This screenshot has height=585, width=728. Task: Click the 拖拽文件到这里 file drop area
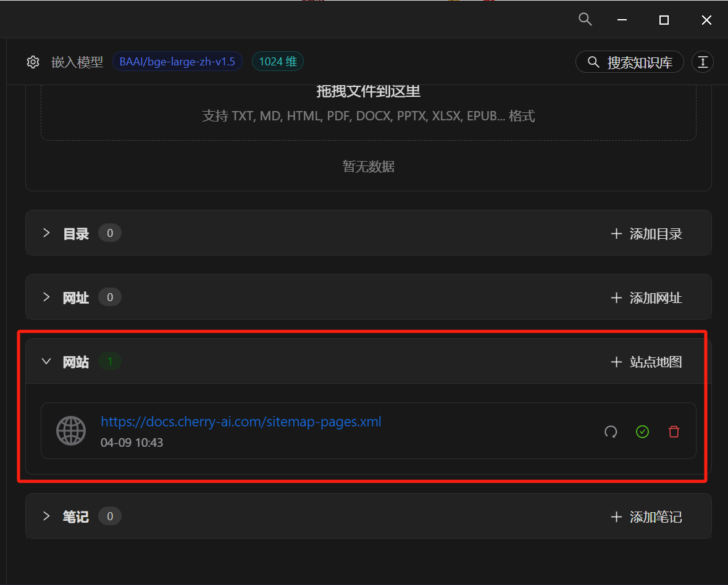coord(369,104)
